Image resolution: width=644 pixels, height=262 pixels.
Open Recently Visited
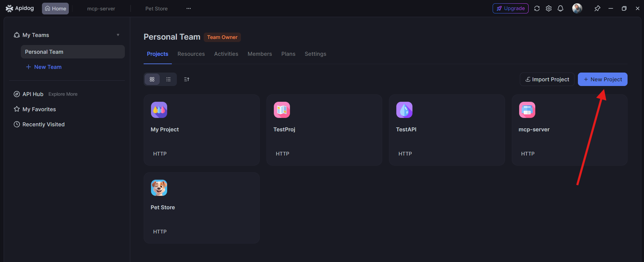coord(44,124)
